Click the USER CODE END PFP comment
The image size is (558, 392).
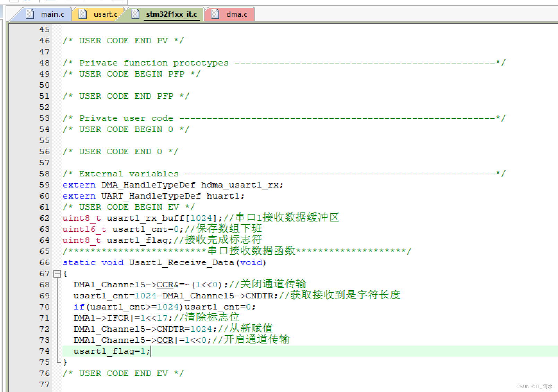coord(126,96)
